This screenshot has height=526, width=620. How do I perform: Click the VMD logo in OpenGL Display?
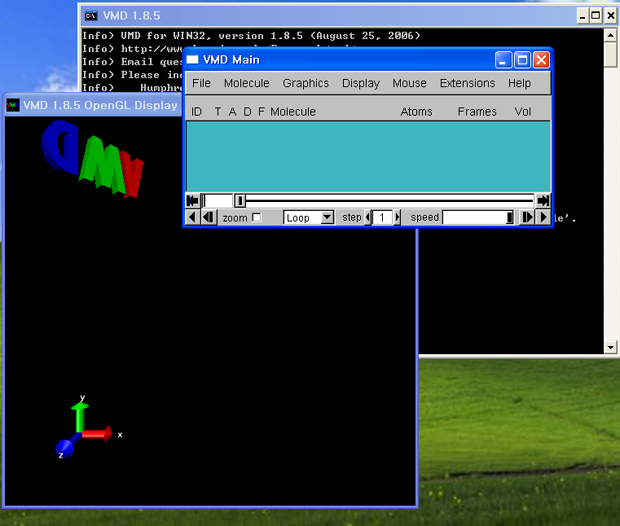[x=93, y=159]
